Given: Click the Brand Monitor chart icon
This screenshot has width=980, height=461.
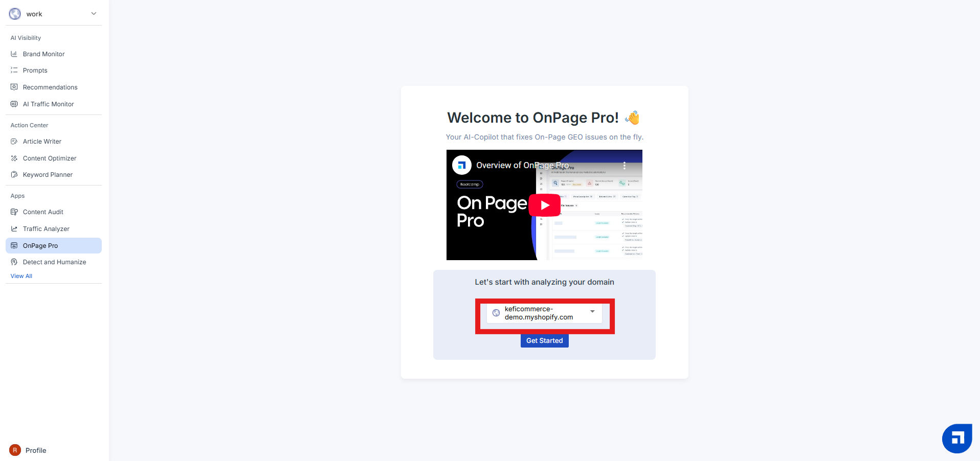Looking at the screenshot, I should coord(14,54).
